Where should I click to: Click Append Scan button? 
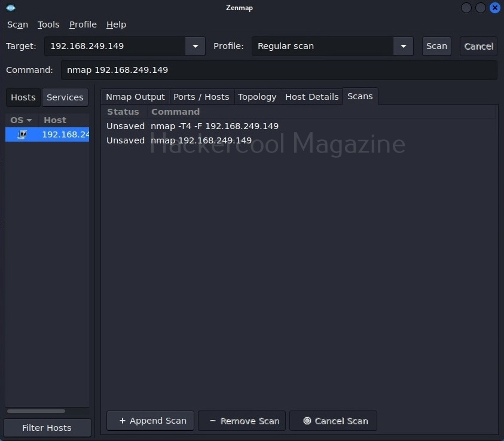coord(151,421)
